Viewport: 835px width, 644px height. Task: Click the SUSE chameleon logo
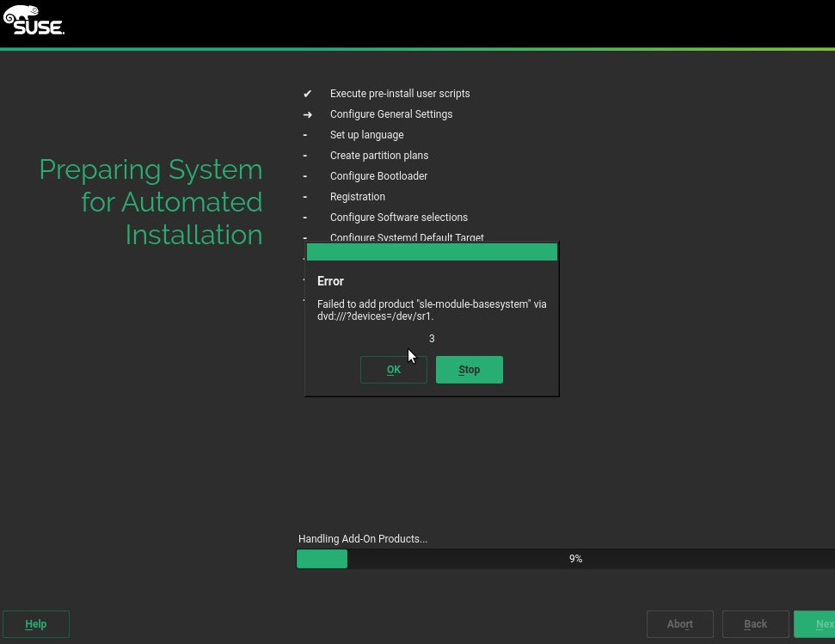34,21
